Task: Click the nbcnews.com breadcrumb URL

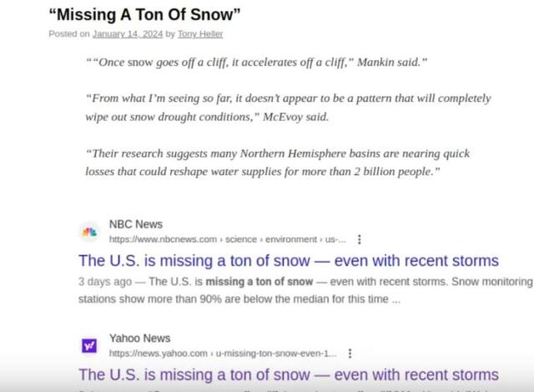Action: pyautogui.click(x=227, y=239)
